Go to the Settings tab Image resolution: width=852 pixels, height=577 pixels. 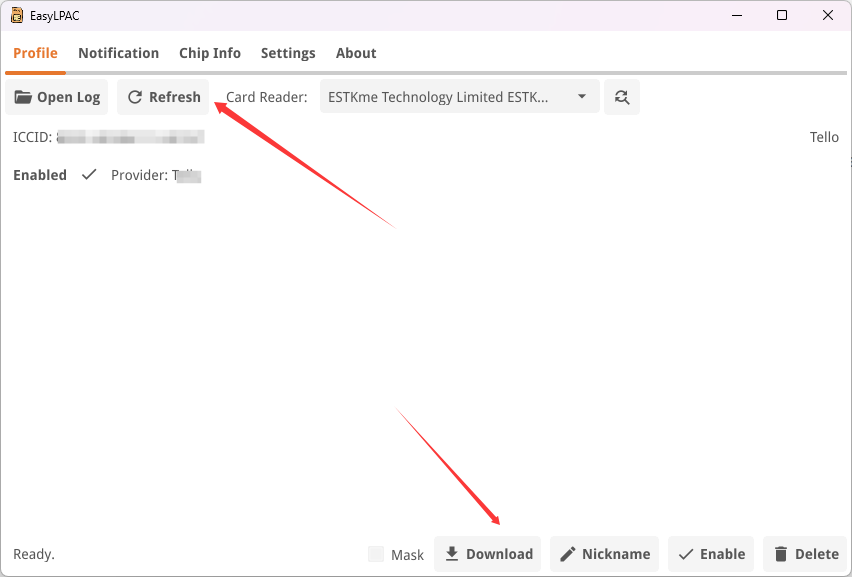coord(288,53)
